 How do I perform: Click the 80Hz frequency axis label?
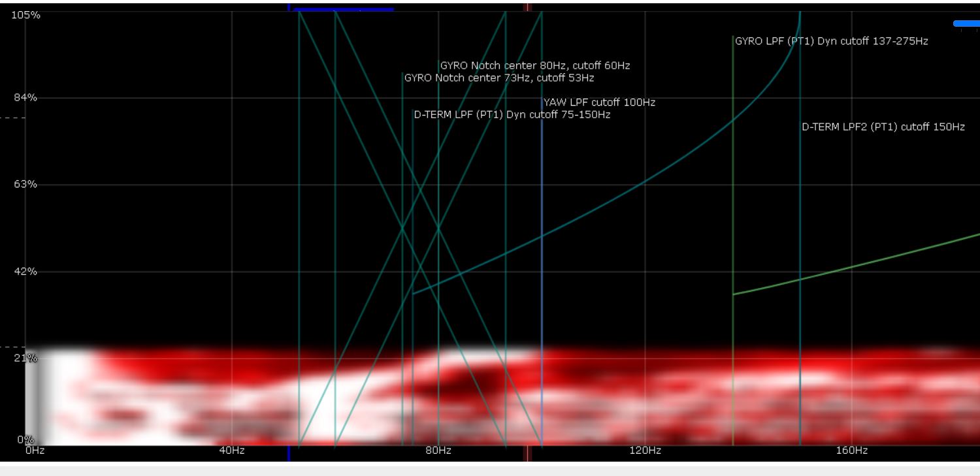click(x=438, y=451)
